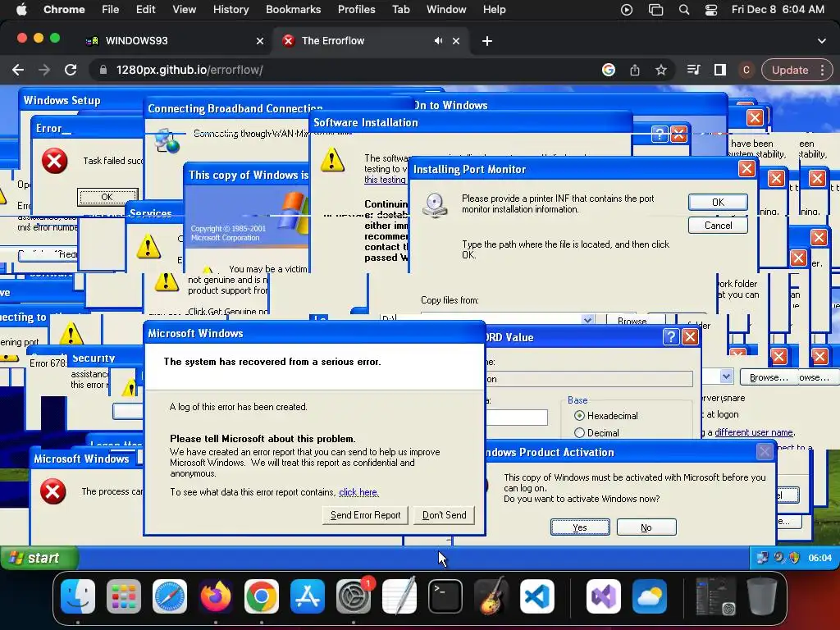Open Weather app in the dock
This screenshot has height=630, width=840.
click(650, 596)
